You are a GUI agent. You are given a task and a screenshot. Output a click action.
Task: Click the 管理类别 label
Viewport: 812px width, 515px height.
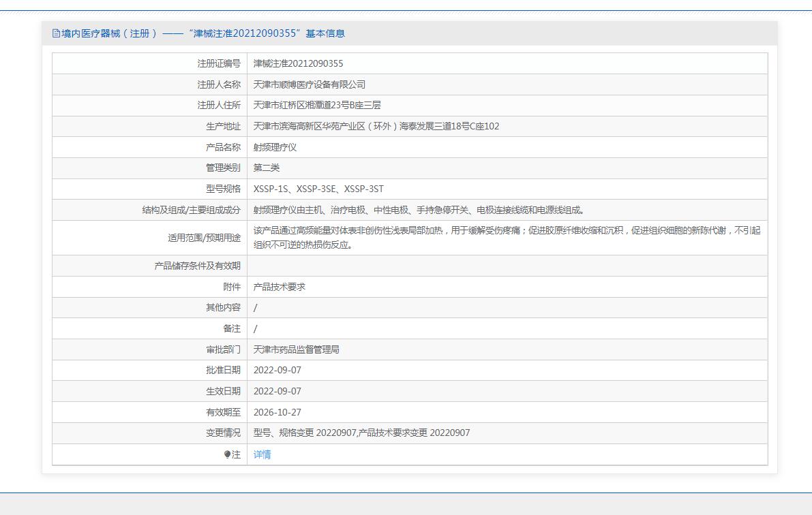tap(223, 168)
